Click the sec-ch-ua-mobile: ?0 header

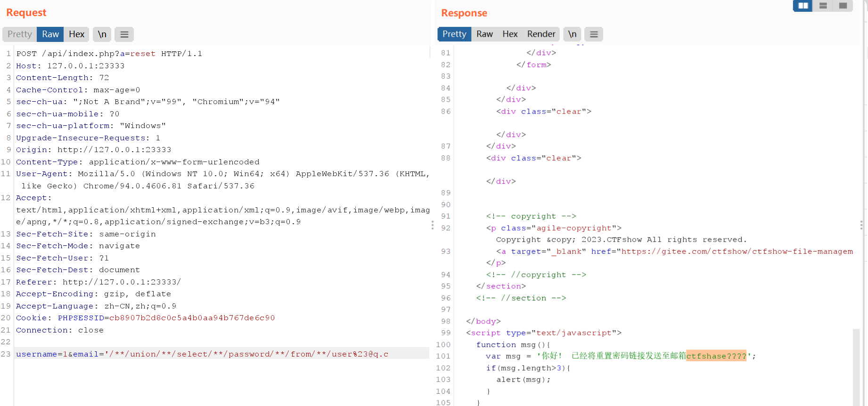click(x=68, y=114)
